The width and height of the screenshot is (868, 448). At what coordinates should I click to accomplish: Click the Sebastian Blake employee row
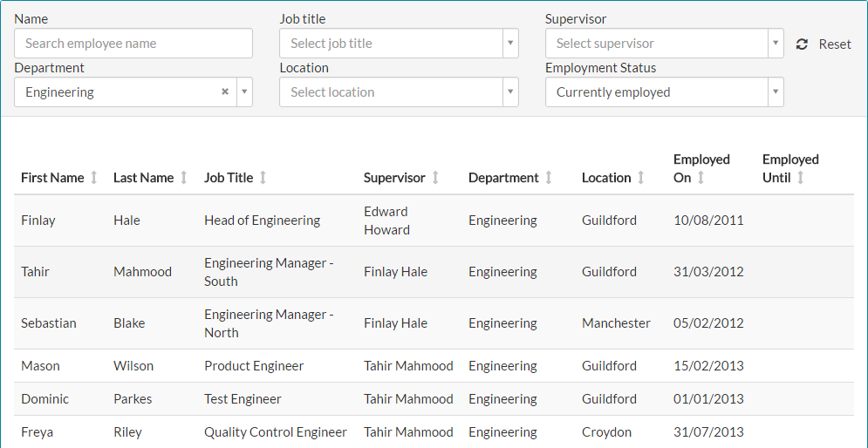(x=434, y=323)
